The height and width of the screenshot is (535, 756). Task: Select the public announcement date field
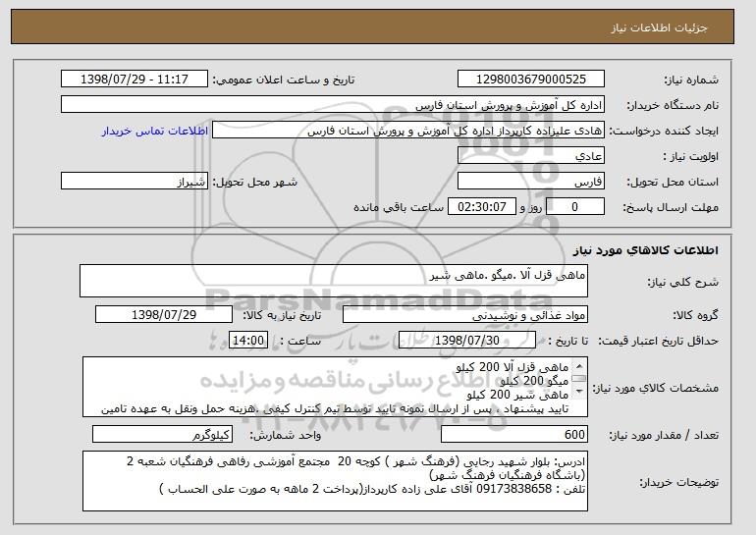[x=135, y=80]
